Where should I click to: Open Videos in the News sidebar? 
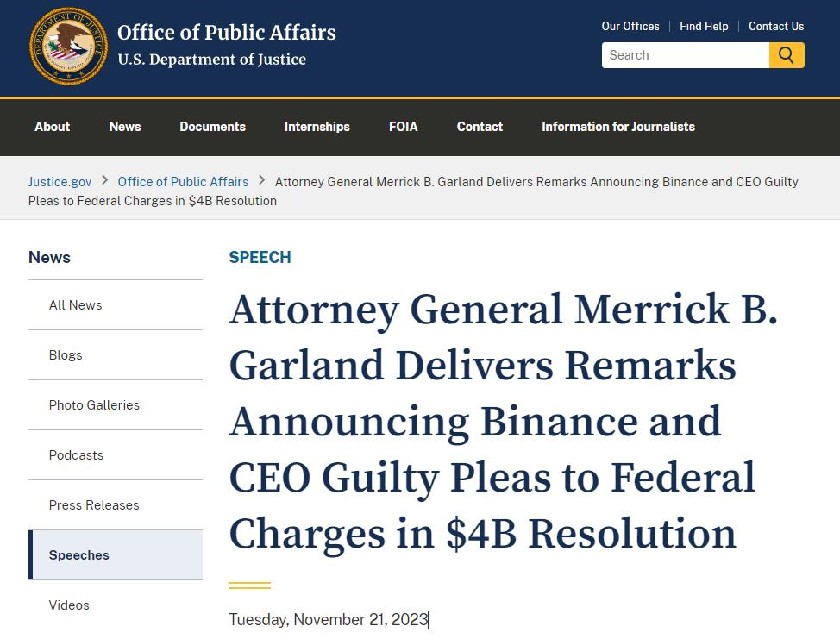pyautogui.click(x=69, y=605)
